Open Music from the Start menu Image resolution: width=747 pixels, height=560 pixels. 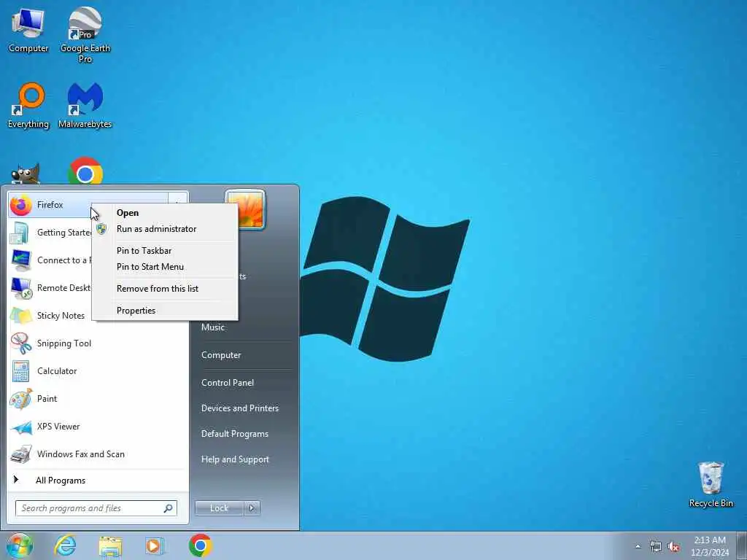pyautogui.click(x=212, y=327)
